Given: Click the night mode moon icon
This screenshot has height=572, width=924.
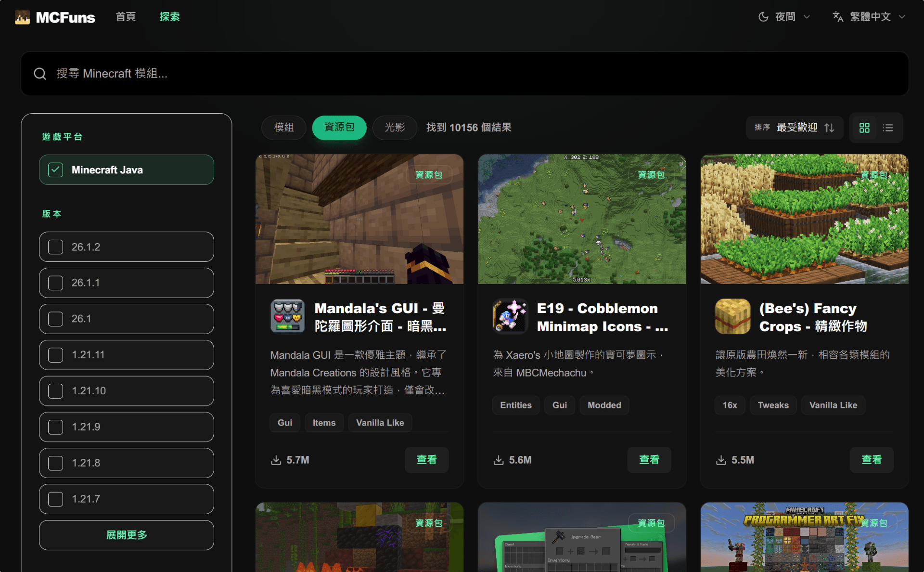Looking at the screenshot, I should (x=763, y=17).
